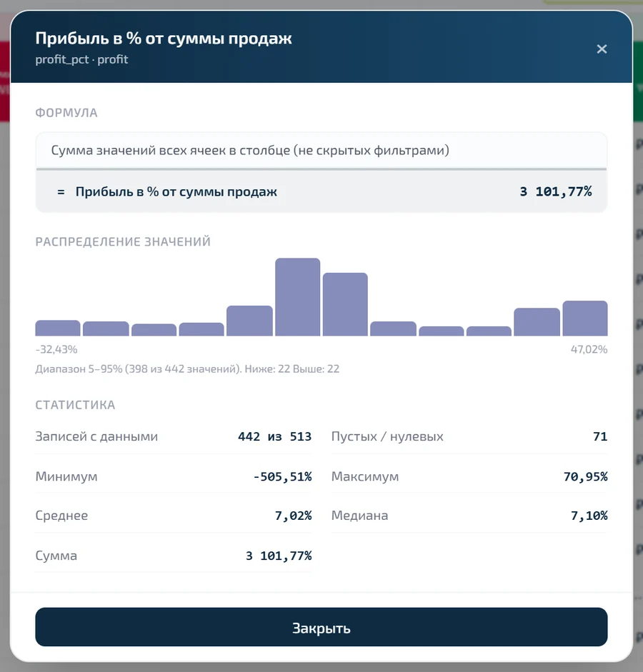Click the Максимум label

(365, 476)
